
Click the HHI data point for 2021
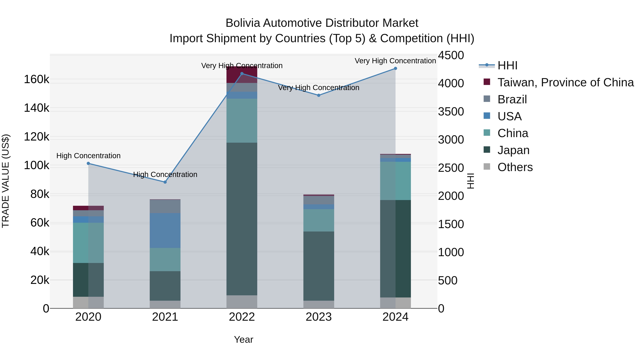point(165,182)
